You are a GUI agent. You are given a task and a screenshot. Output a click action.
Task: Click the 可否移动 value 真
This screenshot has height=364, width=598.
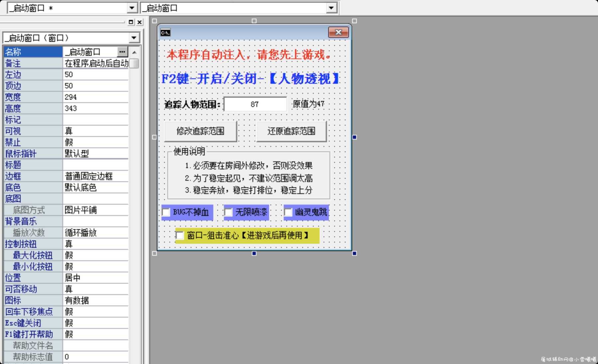tap(96, 289)
